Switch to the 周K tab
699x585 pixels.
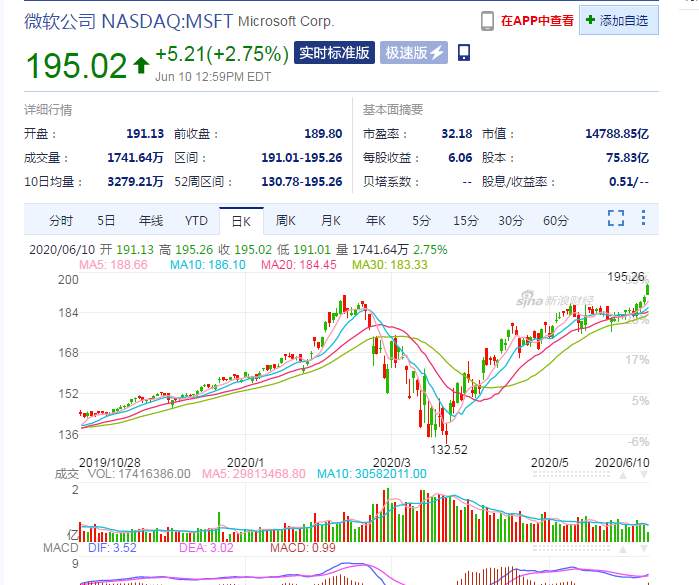pyautogui.click(x=286, y=220)
